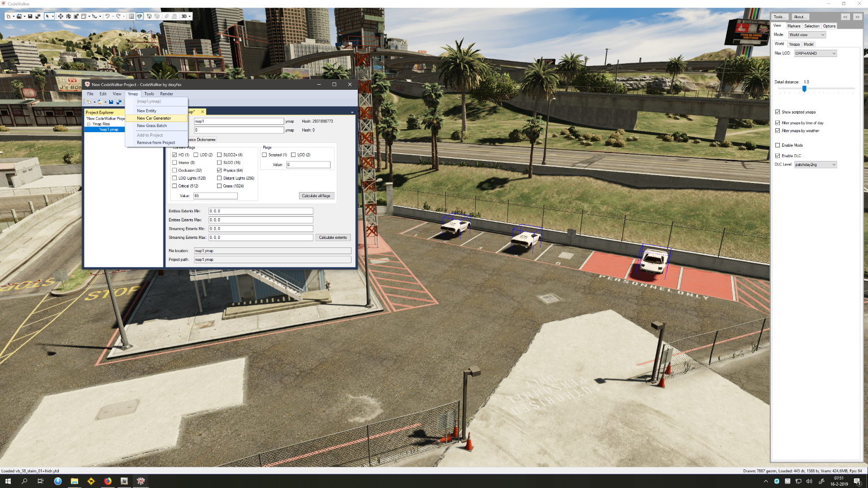Toggle the HD (1) content flag checkbox
Screen dimensions: 868x488
point(175,155)
